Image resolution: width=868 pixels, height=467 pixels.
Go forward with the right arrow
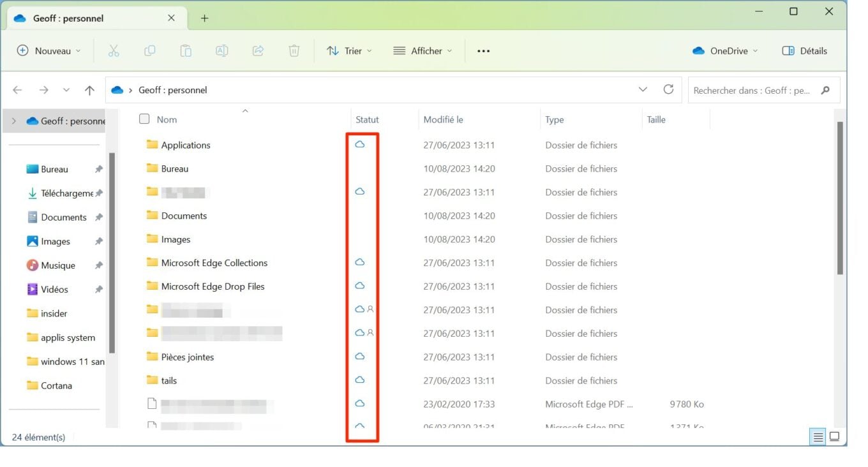click(43, 90)
